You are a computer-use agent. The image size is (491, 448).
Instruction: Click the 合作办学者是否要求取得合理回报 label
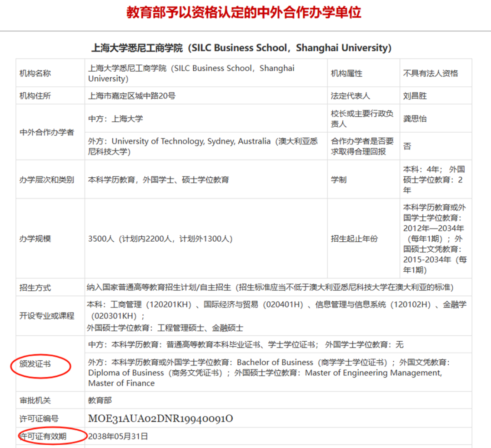point(362,146)
